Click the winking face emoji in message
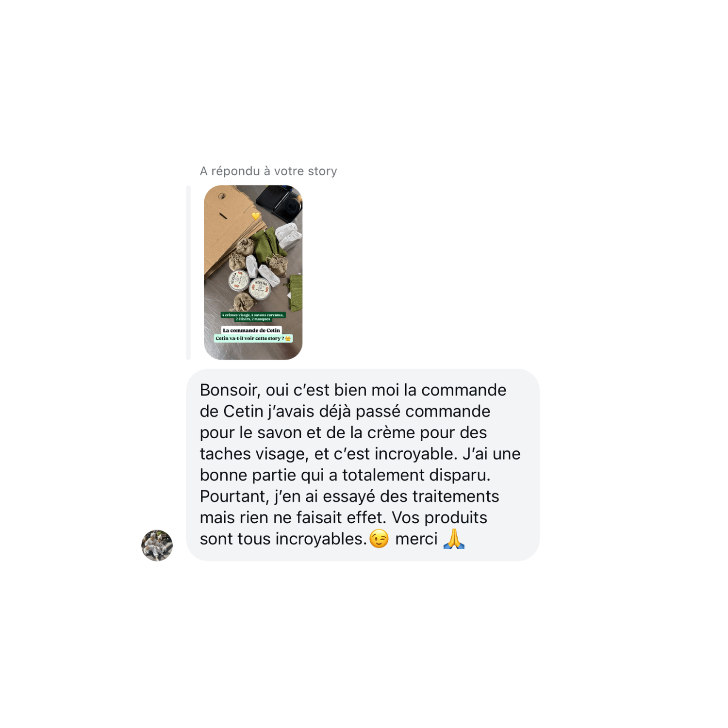 coord(379,539)
